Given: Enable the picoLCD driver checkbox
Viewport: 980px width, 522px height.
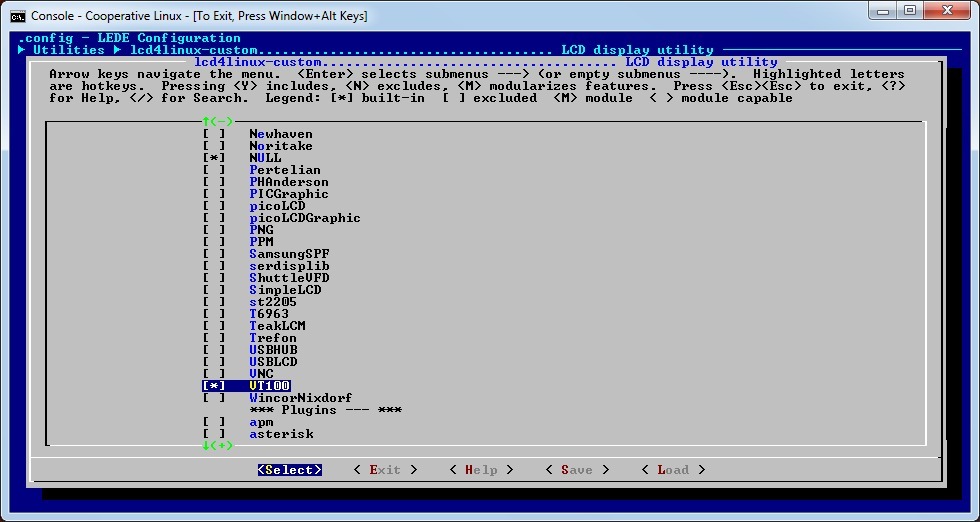Looking at the screenshot, I should [x=214, y=206].
